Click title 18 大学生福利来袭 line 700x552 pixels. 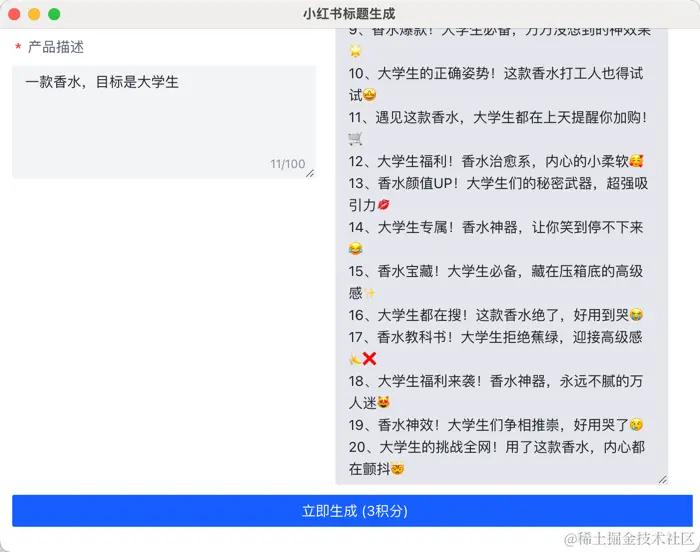pos(496,392)
